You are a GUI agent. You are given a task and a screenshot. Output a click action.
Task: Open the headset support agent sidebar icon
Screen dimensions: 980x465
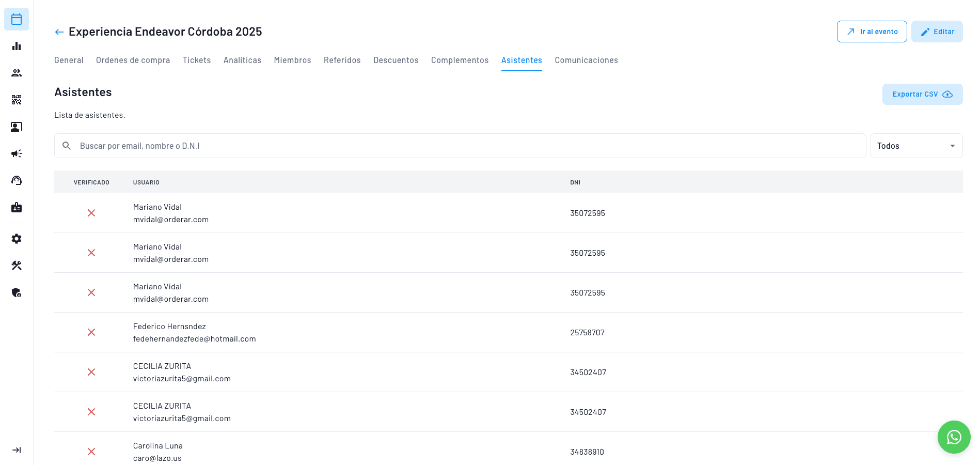pos(17,180)
